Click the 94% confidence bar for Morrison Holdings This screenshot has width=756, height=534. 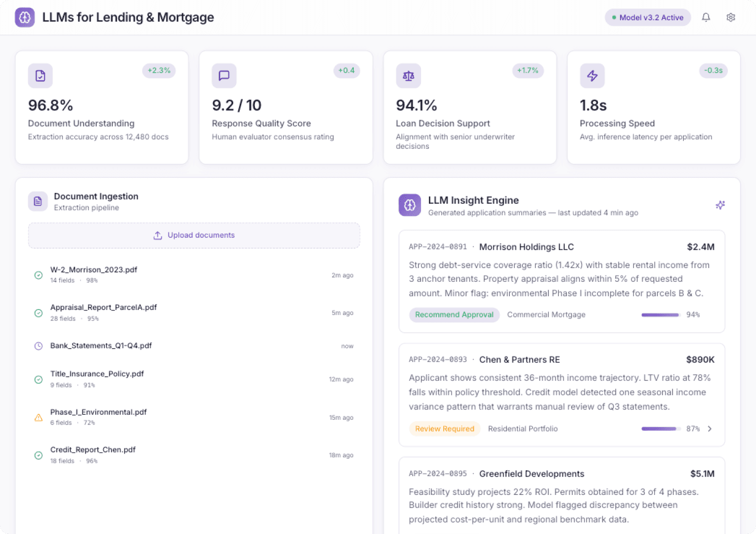tap(661, 315)
